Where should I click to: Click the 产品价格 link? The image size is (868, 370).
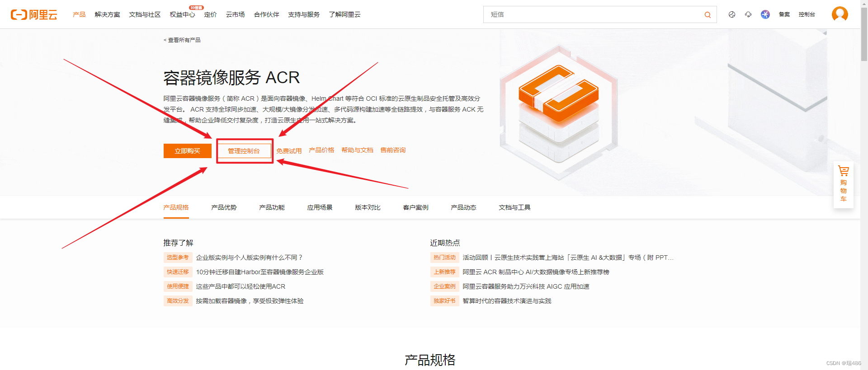pos(321,150)
